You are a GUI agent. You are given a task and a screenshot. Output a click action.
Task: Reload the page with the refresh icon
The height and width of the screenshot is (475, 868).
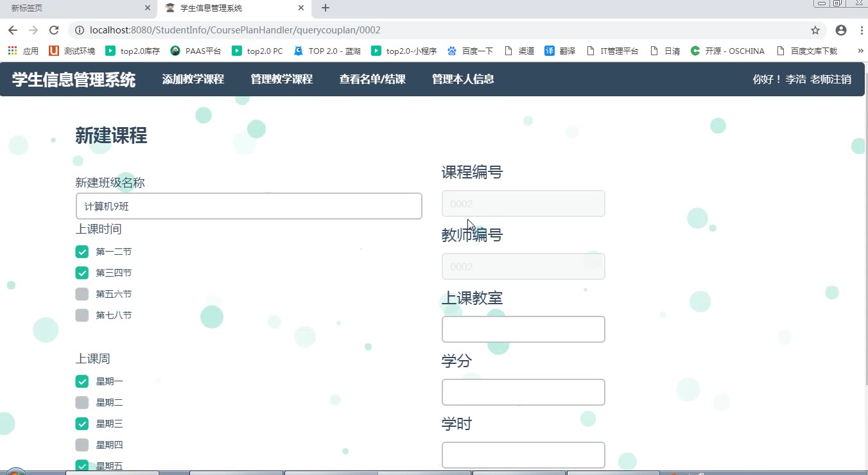(54, 30)
